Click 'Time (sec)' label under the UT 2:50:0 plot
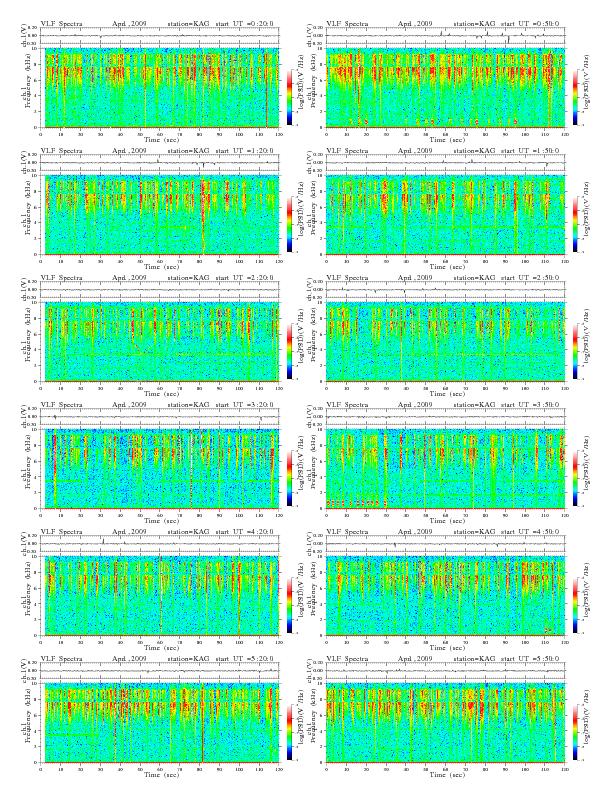612x792 pixels. point(447,393)
